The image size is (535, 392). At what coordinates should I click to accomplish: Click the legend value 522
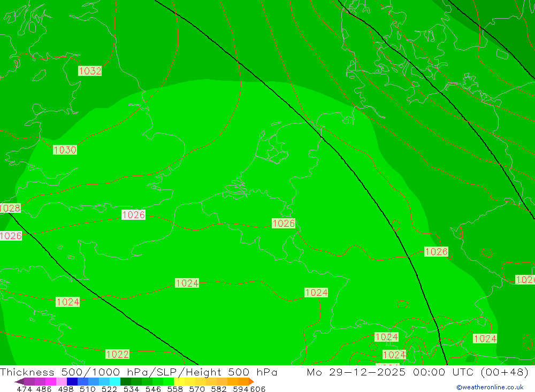click(x=109, y=389)
